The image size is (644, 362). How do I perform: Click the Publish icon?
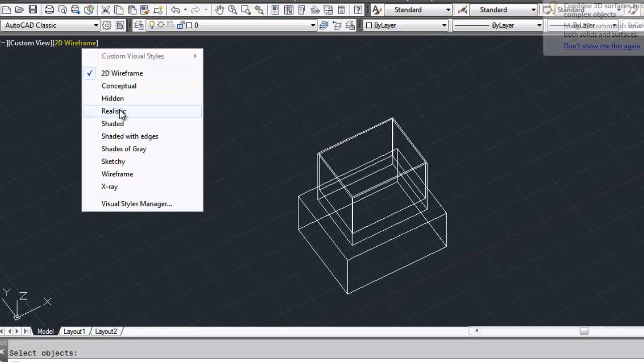coord(75,10)
